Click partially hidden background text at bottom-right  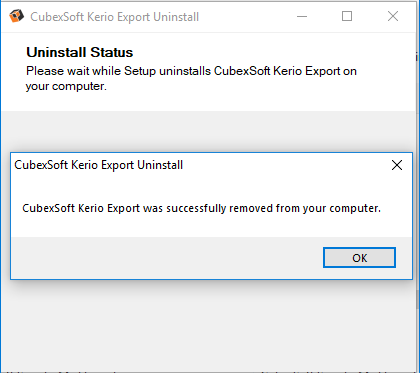pyautogui.click(x=326, y=371)
